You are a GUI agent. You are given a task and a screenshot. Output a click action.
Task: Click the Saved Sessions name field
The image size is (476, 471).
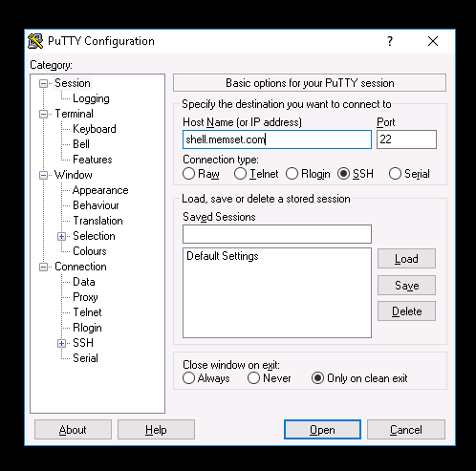coord(277,234)
